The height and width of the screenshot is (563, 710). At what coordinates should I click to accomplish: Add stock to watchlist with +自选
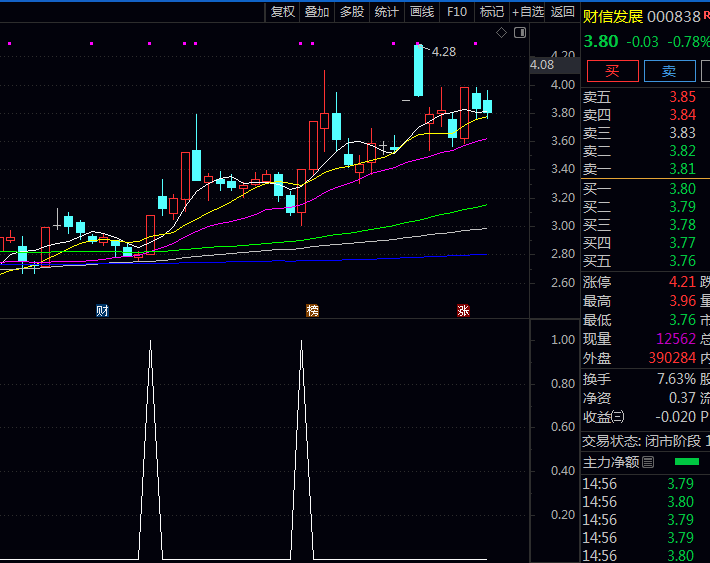[528, 12]
